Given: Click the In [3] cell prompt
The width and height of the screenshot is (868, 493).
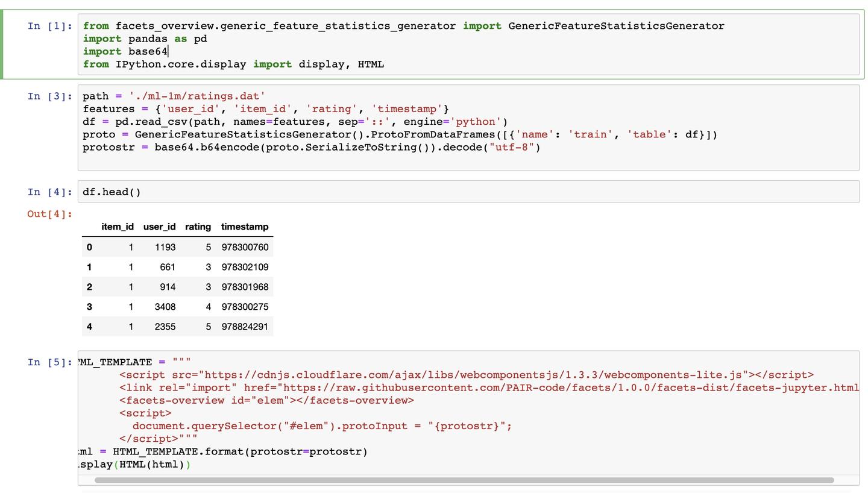Looking at the screenshot, I should [x=50, y=96].
